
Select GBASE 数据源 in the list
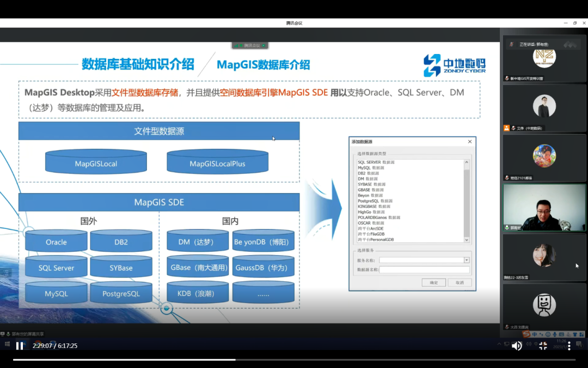(370, 190)
